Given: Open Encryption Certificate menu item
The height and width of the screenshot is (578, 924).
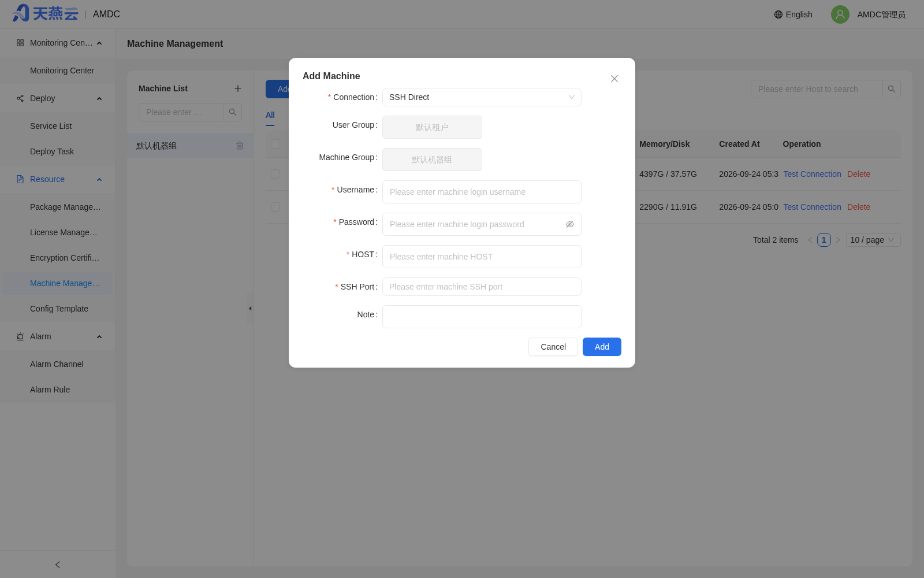Looking at the screenshot, I should [x=58, y=258].
